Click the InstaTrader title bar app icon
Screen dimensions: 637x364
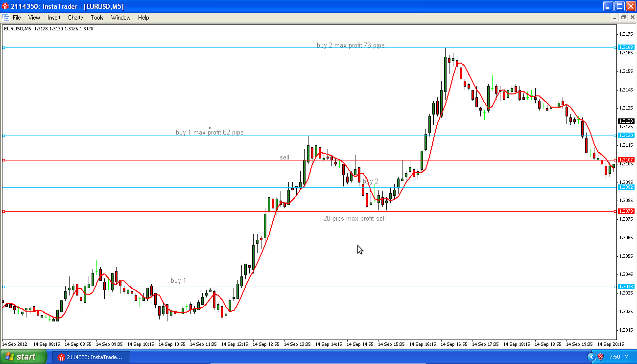tap(5, 6)
